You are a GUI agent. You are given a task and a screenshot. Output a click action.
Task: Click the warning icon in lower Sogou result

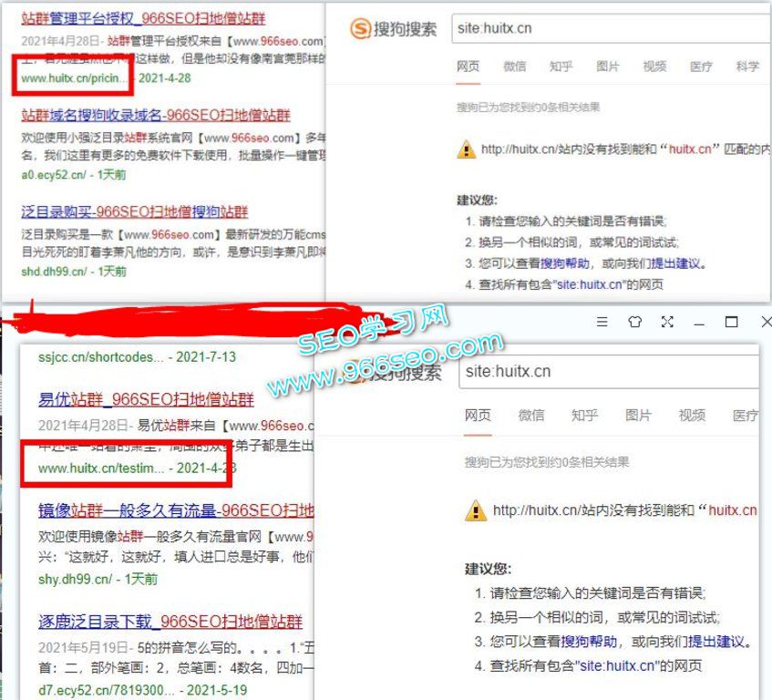point(475,510)
